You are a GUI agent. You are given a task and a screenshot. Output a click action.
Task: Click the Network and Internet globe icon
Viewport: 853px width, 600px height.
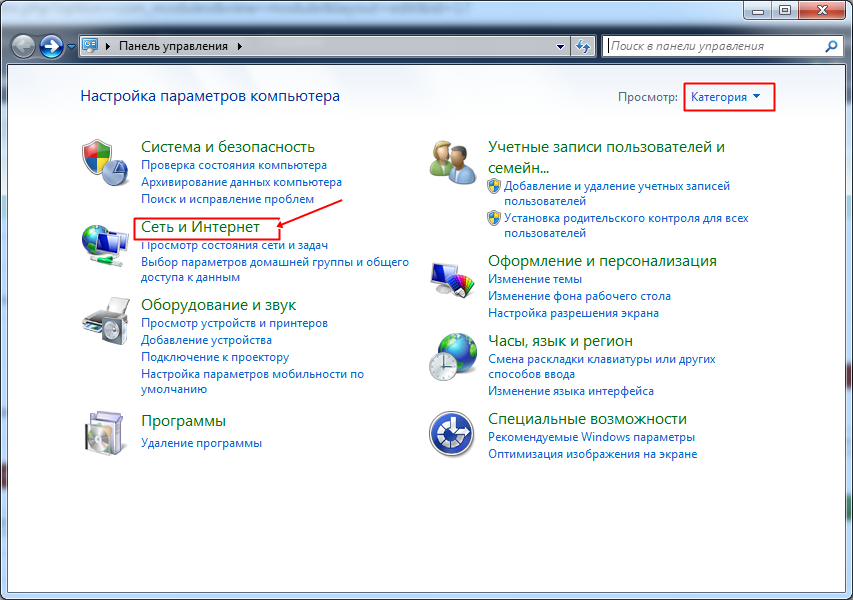click(x=105, y=245)
